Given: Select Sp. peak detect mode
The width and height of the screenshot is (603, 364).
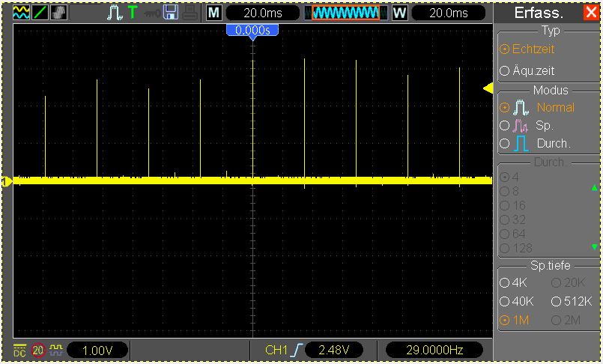Looking at the screenshot, I should point(527,125).
